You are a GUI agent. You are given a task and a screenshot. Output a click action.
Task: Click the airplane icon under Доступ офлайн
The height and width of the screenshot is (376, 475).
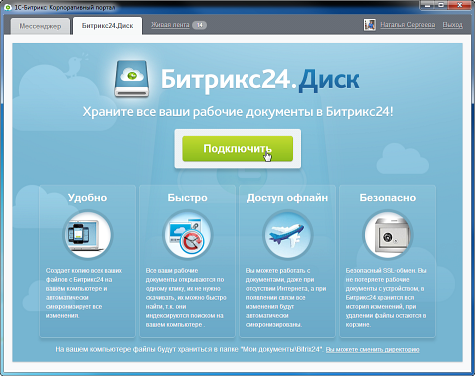click(x=287, y=235)
